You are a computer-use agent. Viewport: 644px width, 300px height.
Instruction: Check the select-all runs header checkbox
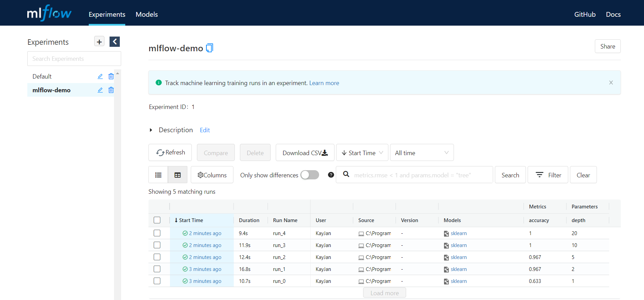click(x=157, y=220)
